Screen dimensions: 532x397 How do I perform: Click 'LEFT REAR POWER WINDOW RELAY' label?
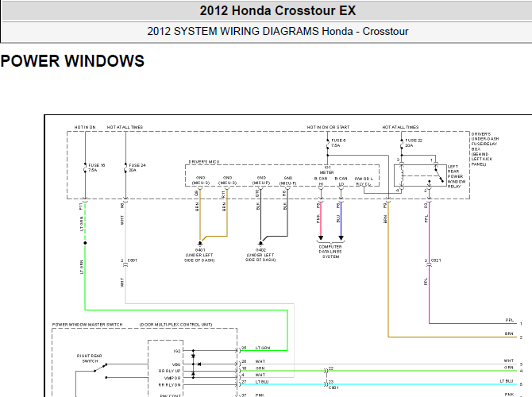pos(457,176)
